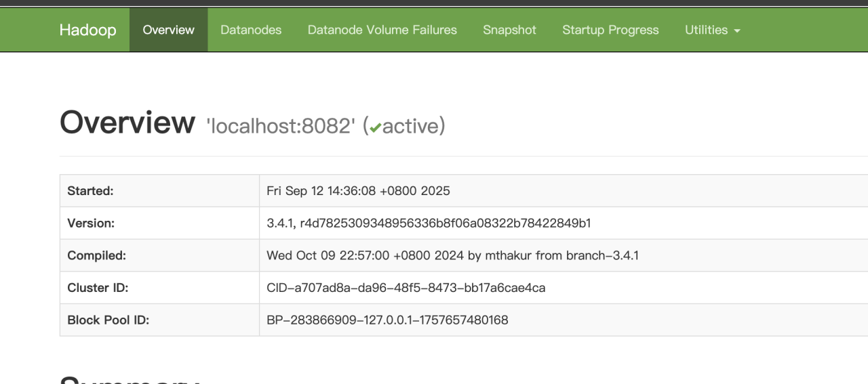This screenshot has height=384, width=868.
Task: Click the Cluster ID: row label
Action: (98, 288)
